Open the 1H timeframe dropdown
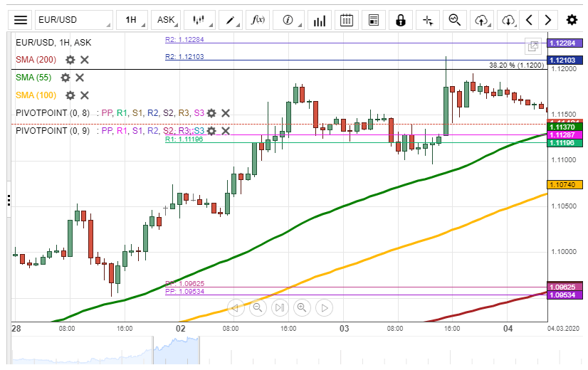588x370 pixels. (x=130, y=20)
